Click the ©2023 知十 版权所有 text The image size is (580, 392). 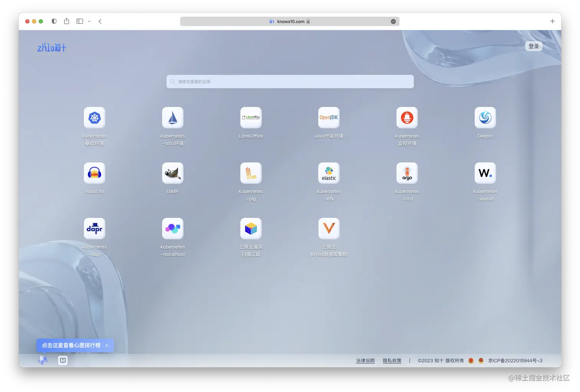(441, 361)
